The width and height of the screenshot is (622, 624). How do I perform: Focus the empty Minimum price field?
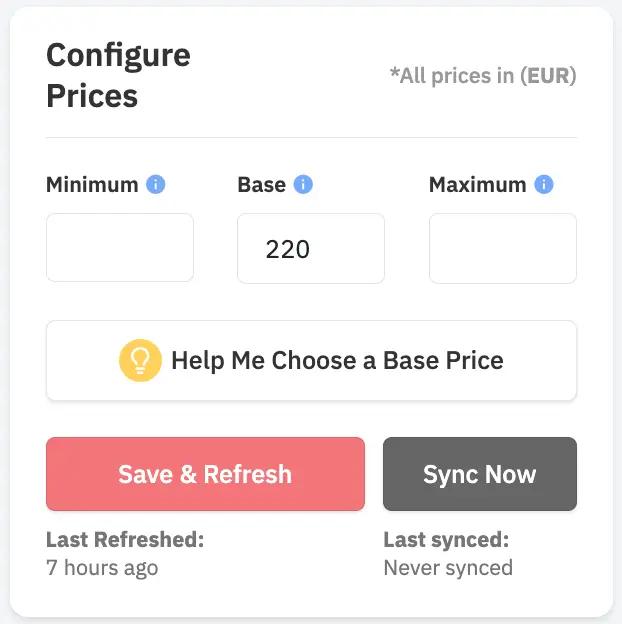[x=120, y=248]
